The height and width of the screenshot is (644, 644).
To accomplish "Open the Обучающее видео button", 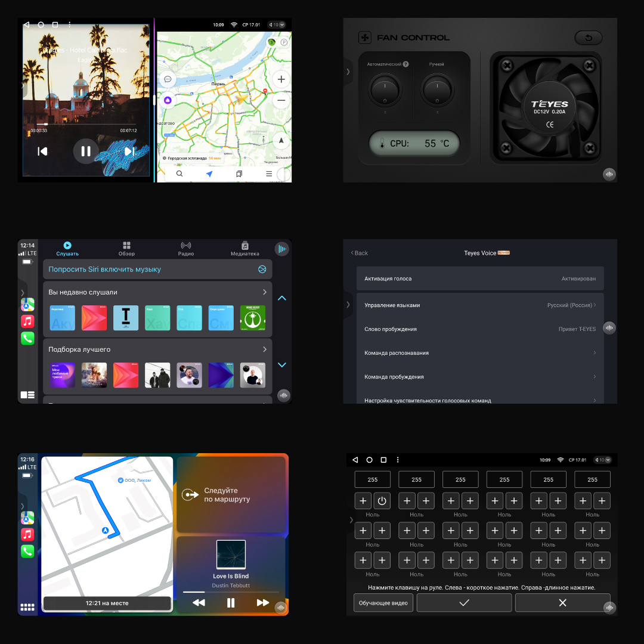I will click(383, 602).
